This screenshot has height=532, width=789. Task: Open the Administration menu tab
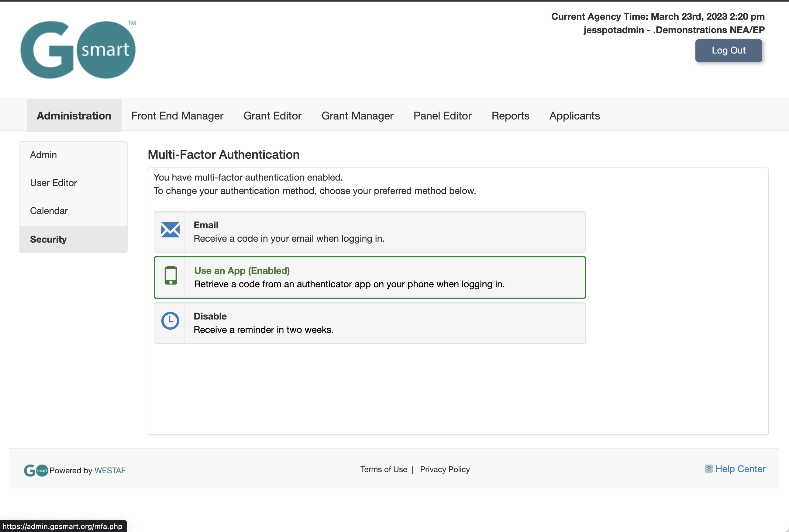[74, 116]
